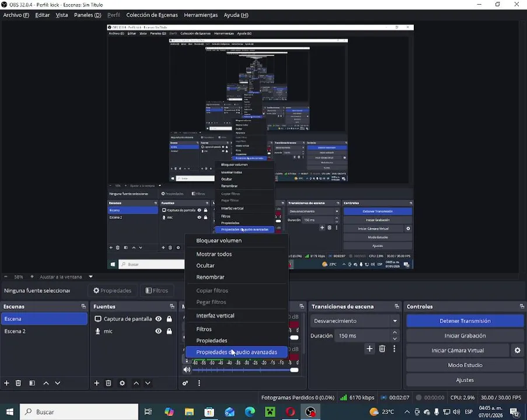527x420 pixels.
Task: Remove selected source with trash icon
Action: pyautogui.click(x=109, y=383)
